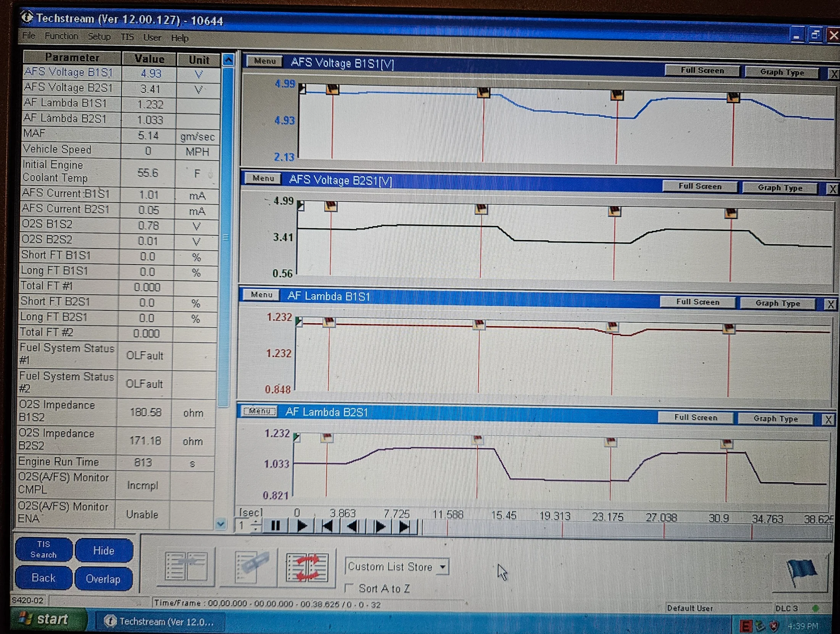Click fourth flag marker on AF Lambda B2S1 graph
This screenshot has height=634, width=840.
pyautogui.click(x=727, y=444)
